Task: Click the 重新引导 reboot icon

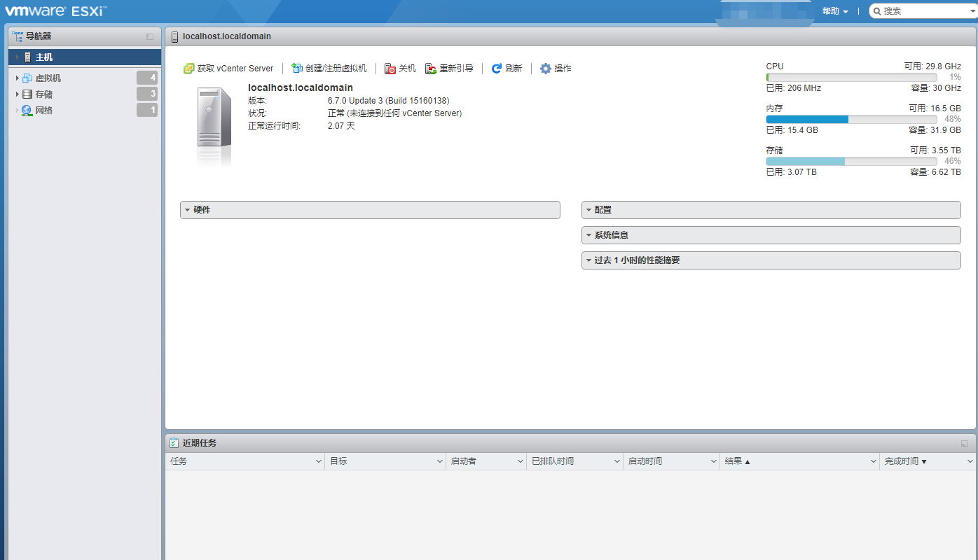Action: [431, 69]
